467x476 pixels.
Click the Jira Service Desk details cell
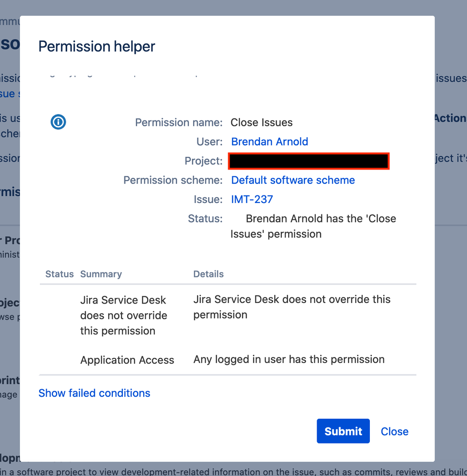[292, 307]
